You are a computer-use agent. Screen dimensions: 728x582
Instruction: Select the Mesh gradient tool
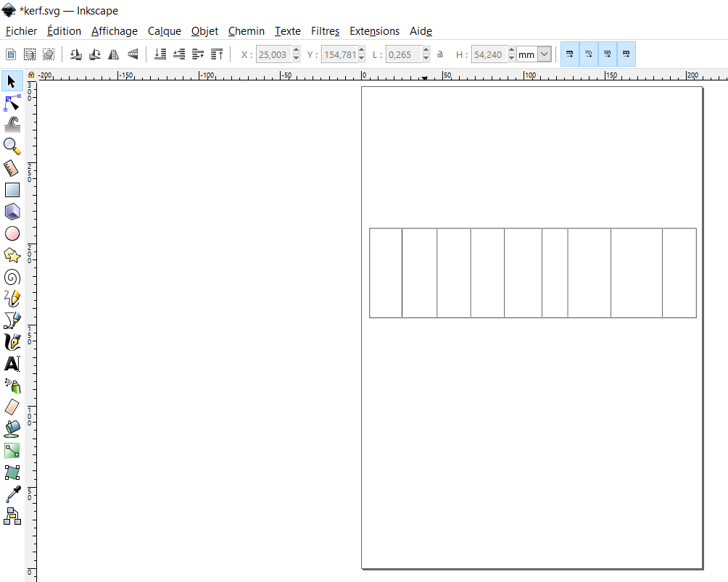click(12, 473)
